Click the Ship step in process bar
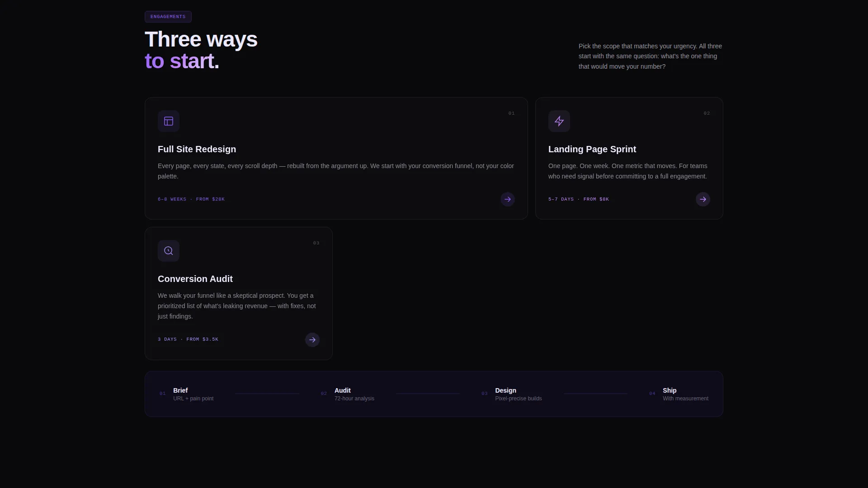 click(679, 394)
